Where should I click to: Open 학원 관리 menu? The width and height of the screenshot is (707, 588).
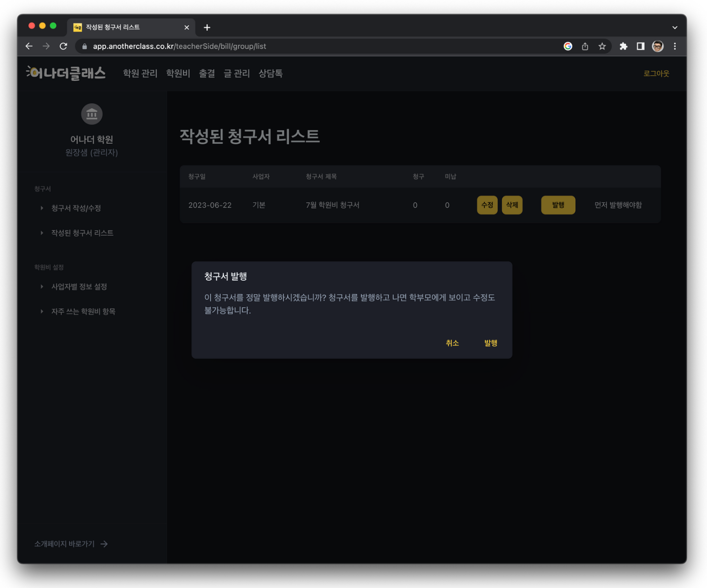[x=140, y=73]
